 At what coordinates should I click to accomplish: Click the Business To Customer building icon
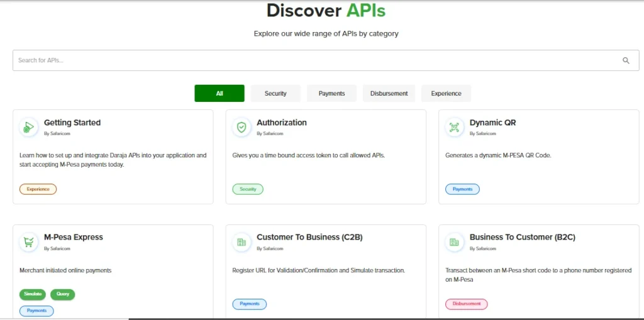coord(454,242)
